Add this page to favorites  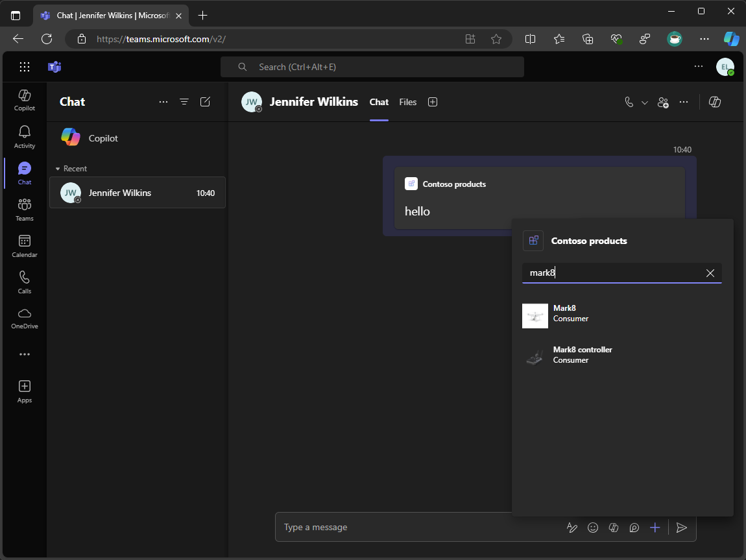pyautogui.click(x=496, y=39)
